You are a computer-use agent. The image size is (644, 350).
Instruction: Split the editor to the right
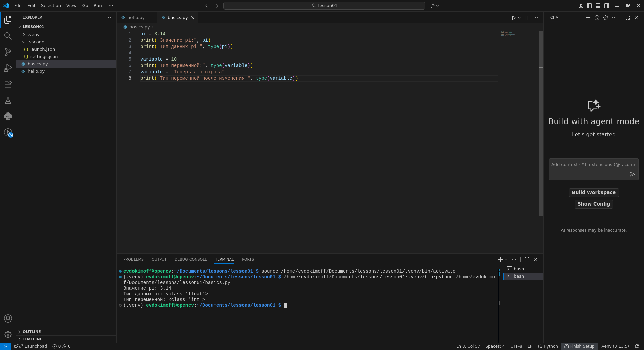(527, 18)
